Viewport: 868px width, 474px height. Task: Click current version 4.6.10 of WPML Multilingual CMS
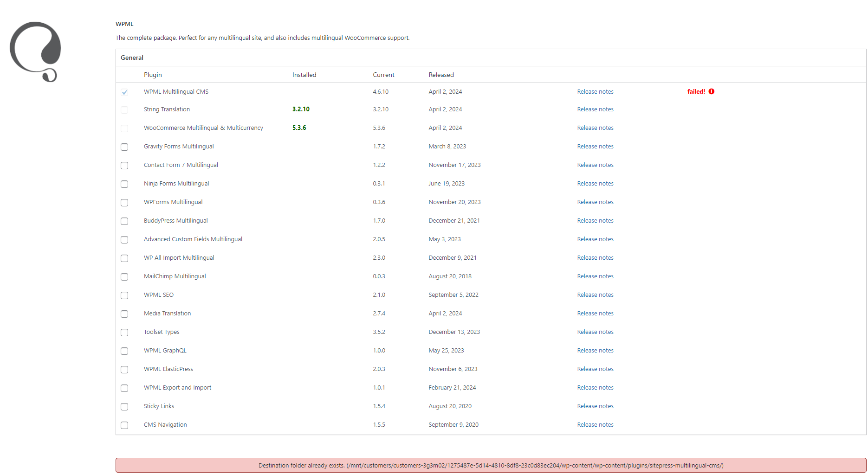click(381, 92)
